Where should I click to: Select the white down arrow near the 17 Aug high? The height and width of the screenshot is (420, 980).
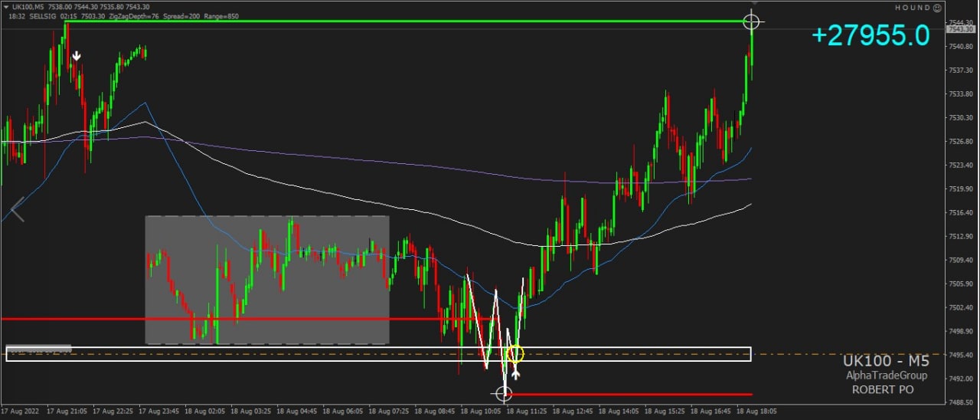click(77, 56)
